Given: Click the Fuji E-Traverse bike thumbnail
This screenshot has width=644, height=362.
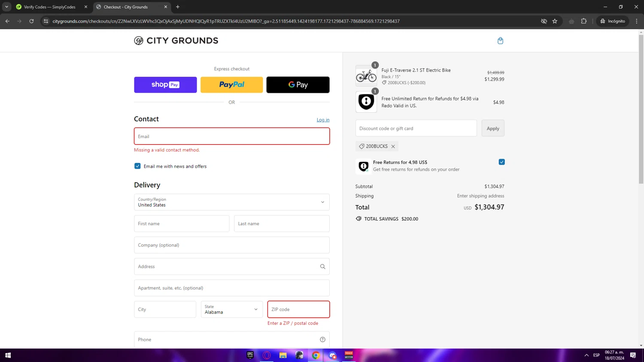Looking at the screenshot, I should [x=366, y=76].
